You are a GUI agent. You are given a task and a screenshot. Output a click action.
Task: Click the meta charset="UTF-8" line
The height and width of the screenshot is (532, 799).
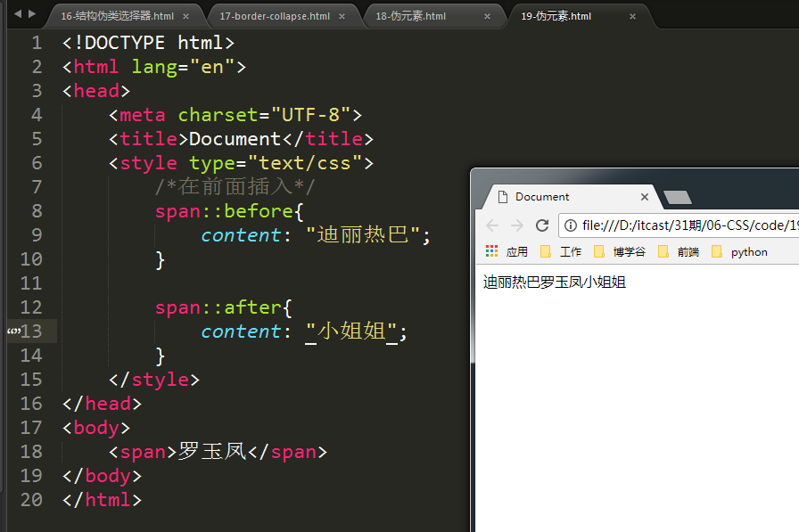(x=235, y=115)
